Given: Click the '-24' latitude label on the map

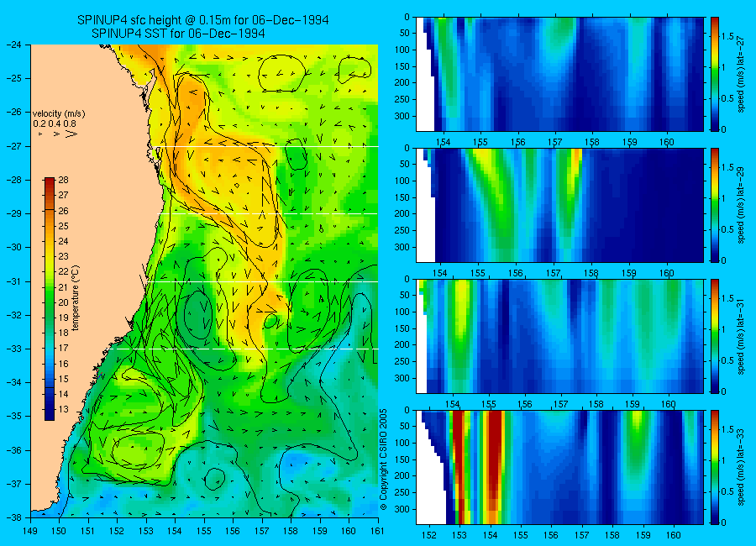Looking at the screenshot, I should (13, 45).
